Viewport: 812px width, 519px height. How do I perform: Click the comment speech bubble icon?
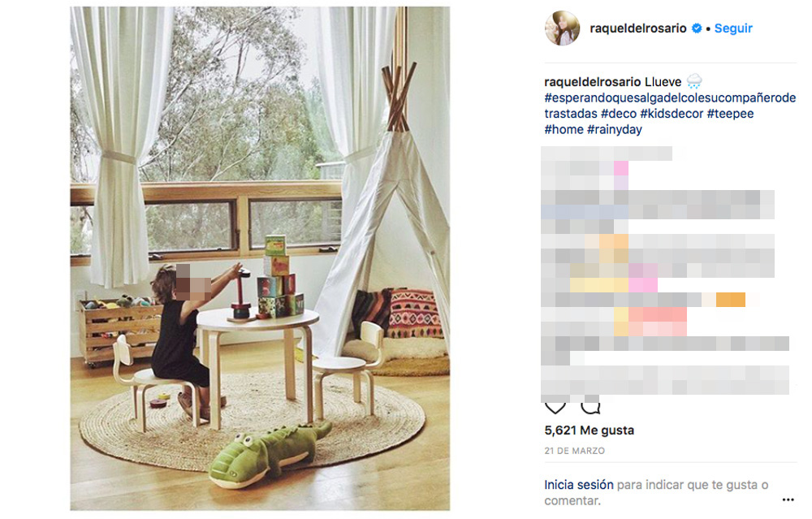point(590,408)
